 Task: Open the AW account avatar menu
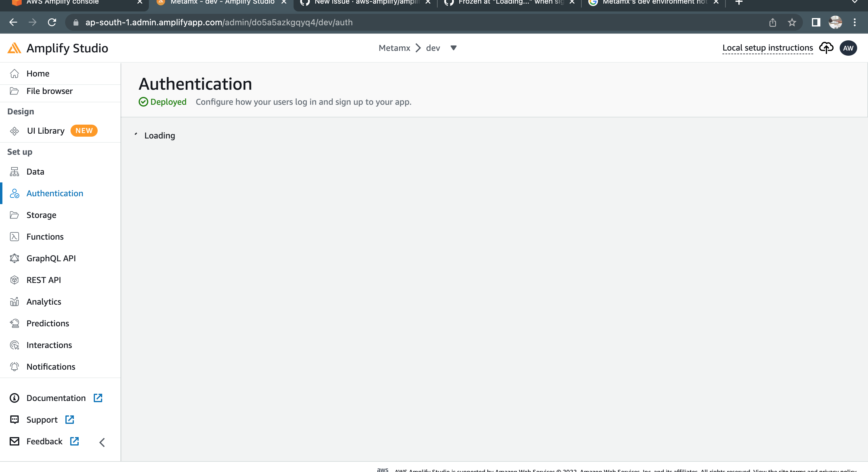848,48
